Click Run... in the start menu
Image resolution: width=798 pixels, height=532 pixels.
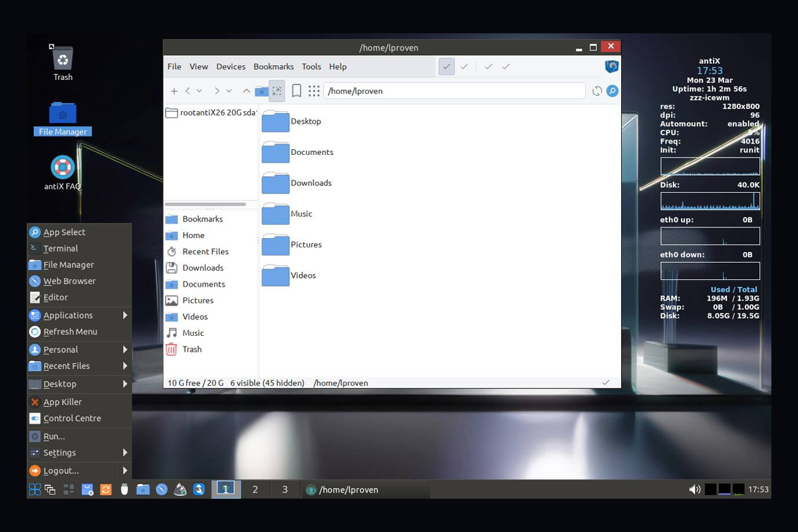click(x=79, y=437)
